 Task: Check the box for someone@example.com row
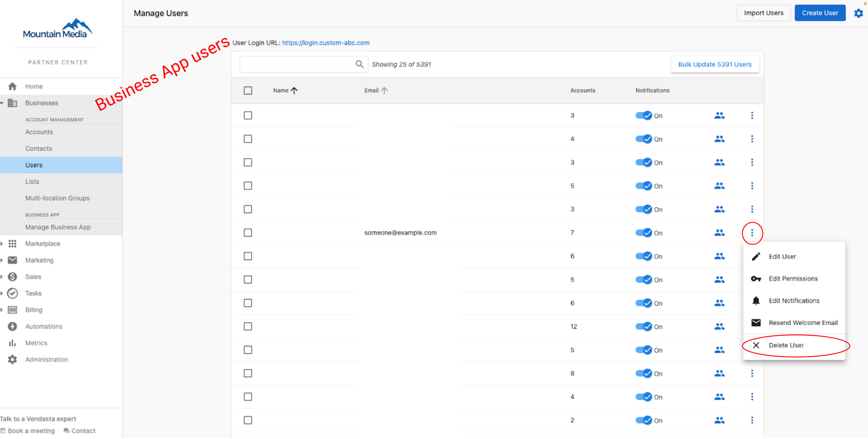tap(248, 233)
